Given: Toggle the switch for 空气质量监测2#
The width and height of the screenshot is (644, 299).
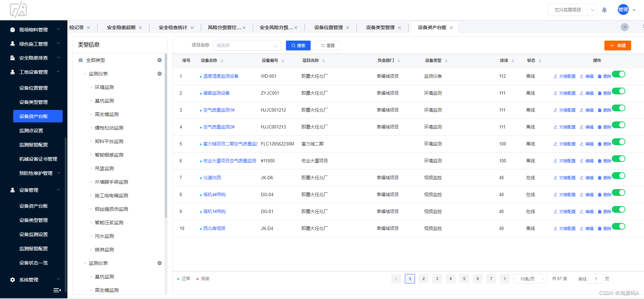Looking at the screenshot, I should click(618, 125).
